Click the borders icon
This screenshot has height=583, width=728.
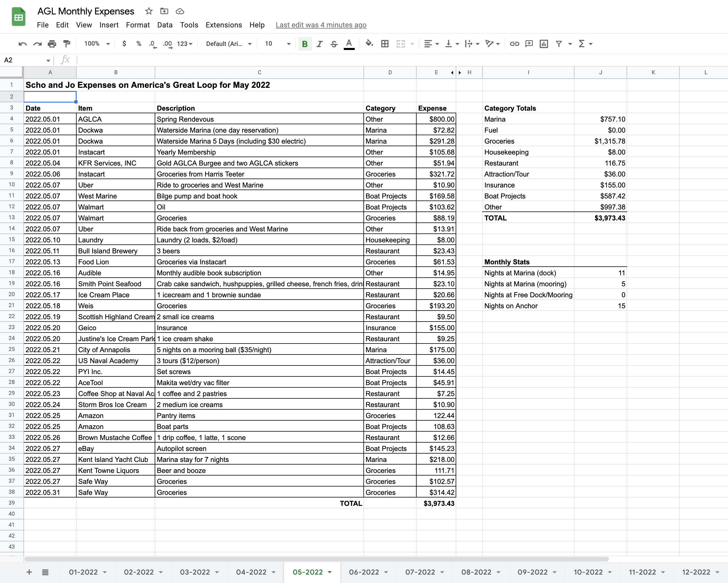pyautogui.click(x=385, y=44)
